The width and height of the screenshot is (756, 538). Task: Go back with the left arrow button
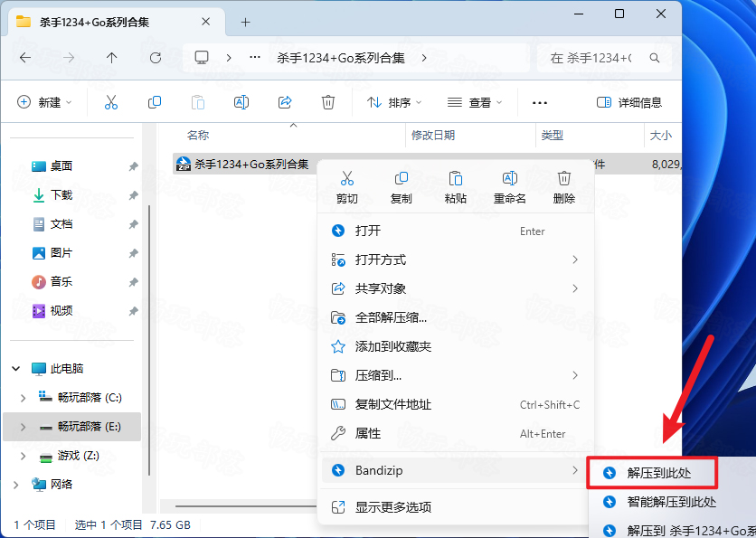pos(25,58)
